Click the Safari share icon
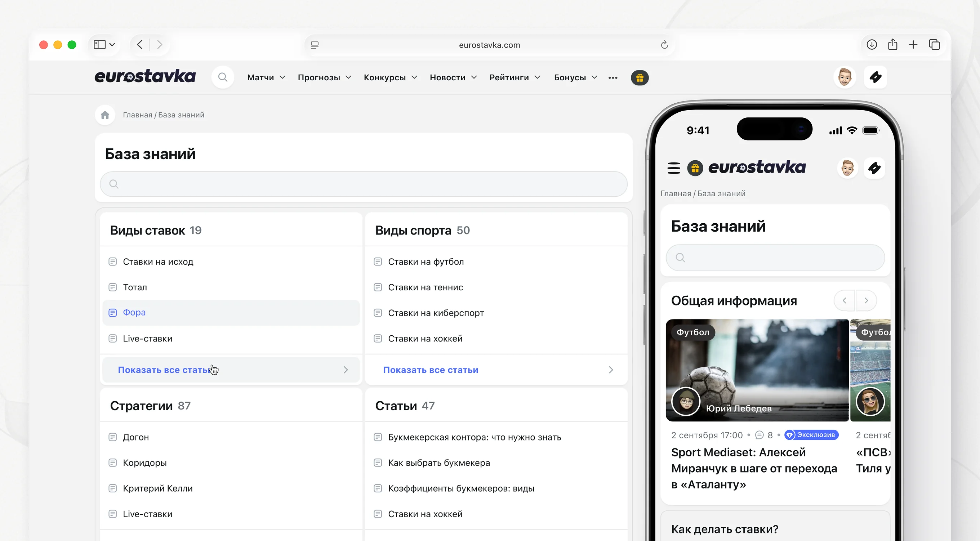 click(x=892, y=45)
